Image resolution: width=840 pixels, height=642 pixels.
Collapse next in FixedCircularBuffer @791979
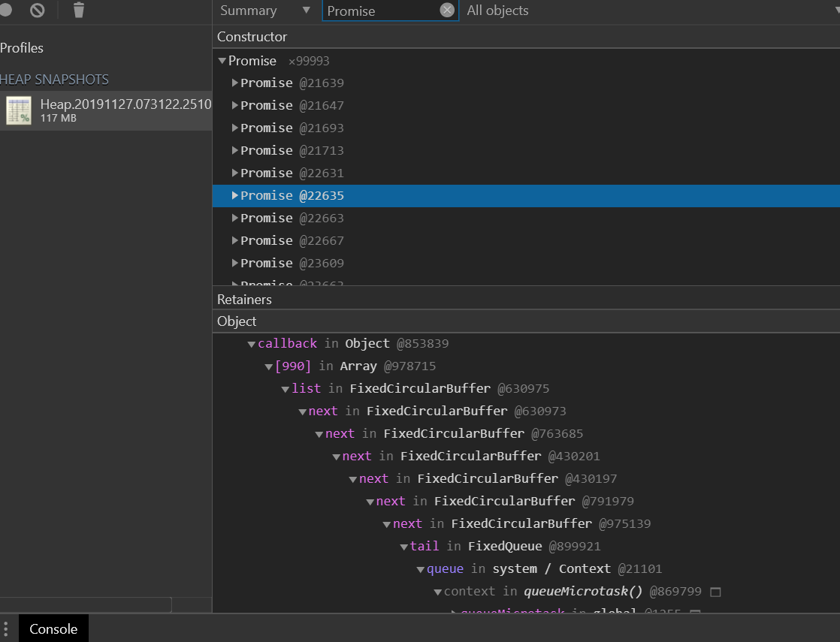(370, 502)
